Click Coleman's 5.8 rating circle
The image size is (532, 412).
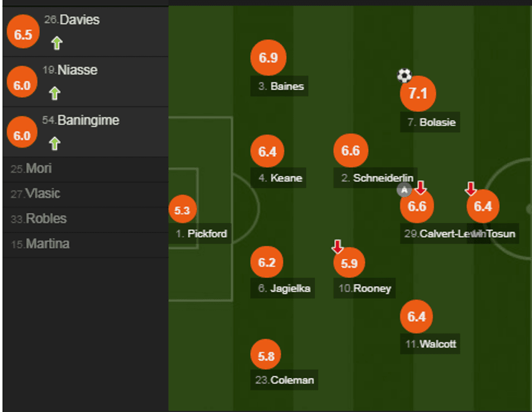[266, 356]
